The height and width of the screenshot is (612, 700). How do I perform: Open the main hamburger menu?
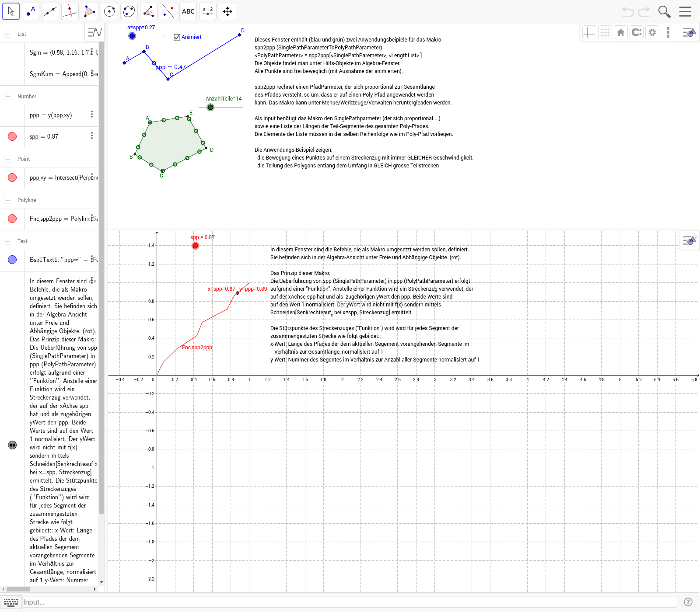point(685,11)
